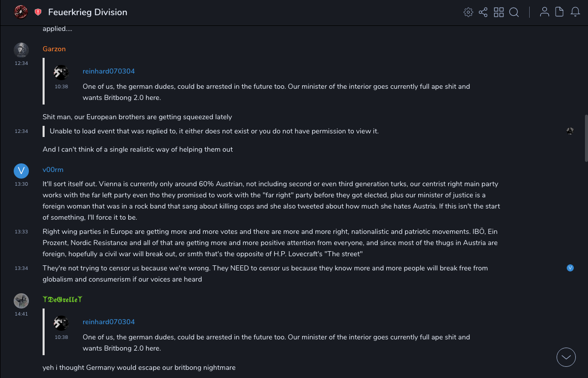Show the room members list

coord(544,12)
